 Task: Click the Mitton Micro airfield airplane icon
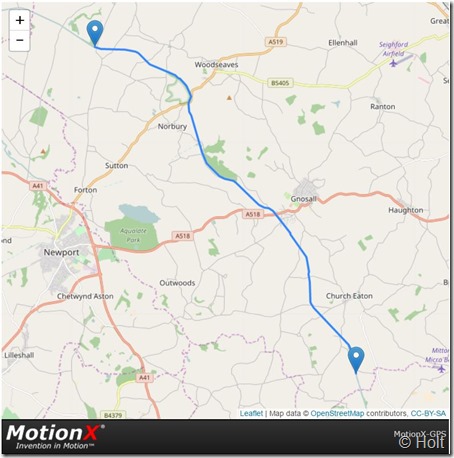pos(441,369)
